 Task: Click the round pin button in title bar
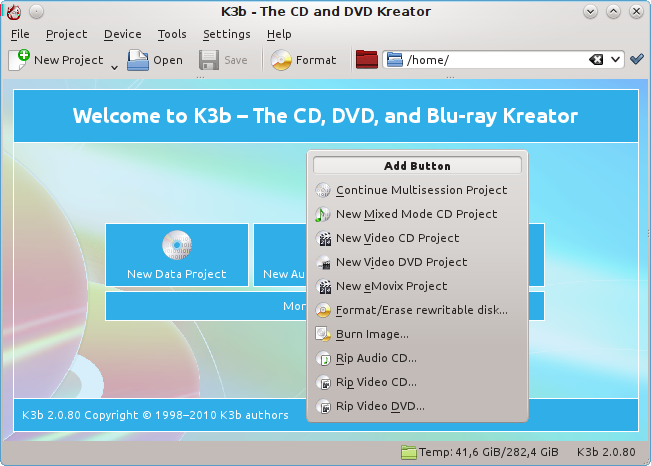pyautogui.click(x=37, y=12)
